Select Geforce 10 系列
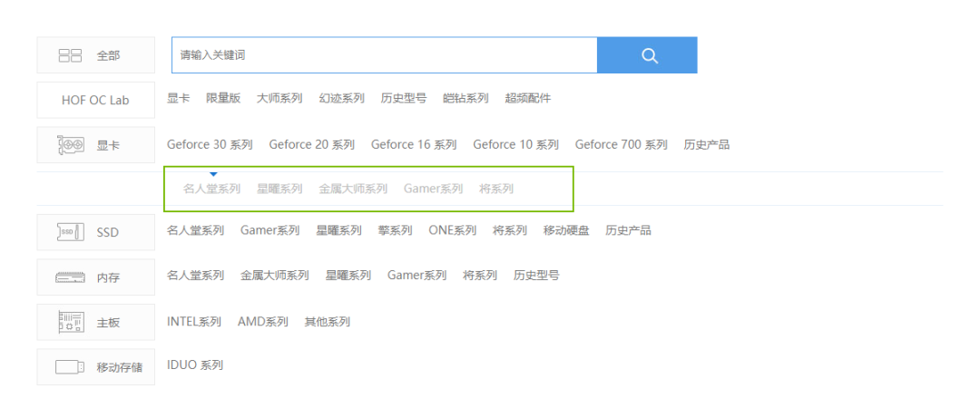The width and height of the screenshot is (980, 418). 515,144
